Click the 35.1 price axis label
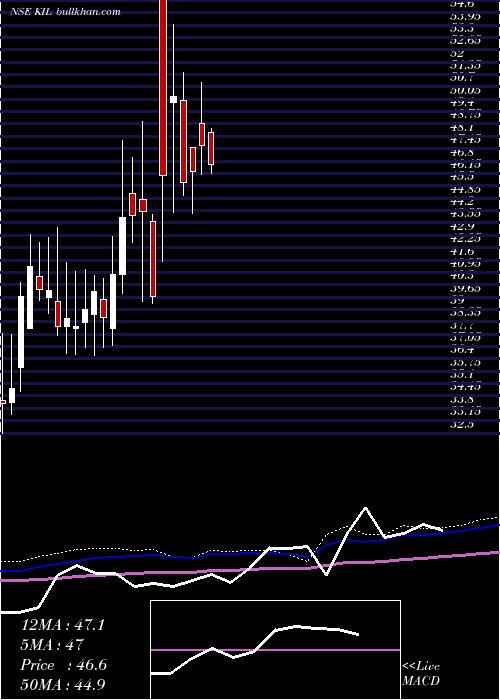500x700 pixels. (461, 375)
